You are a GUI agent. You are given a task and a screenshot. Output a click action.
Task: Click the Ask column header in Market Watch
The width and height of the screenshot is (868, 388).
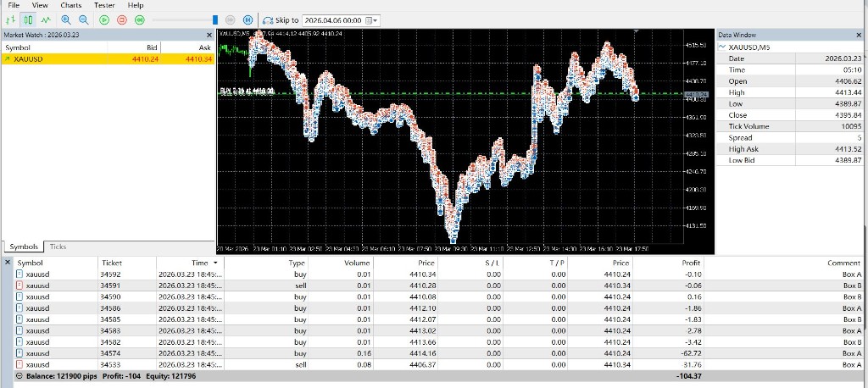point(205,47)
